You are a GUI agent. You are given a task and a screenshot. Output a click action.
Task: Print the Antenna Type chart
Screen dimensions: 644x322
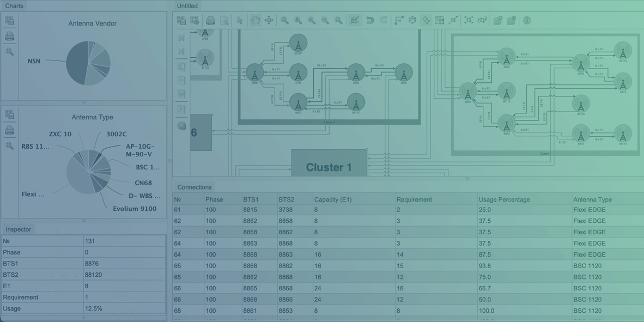(9, 130)
